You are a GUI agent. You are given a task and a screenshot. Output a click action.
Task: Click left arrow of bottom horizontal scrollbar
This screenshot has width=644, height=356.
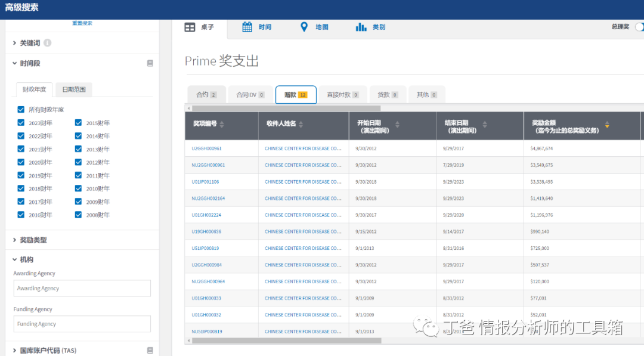[x=188, y=340]
